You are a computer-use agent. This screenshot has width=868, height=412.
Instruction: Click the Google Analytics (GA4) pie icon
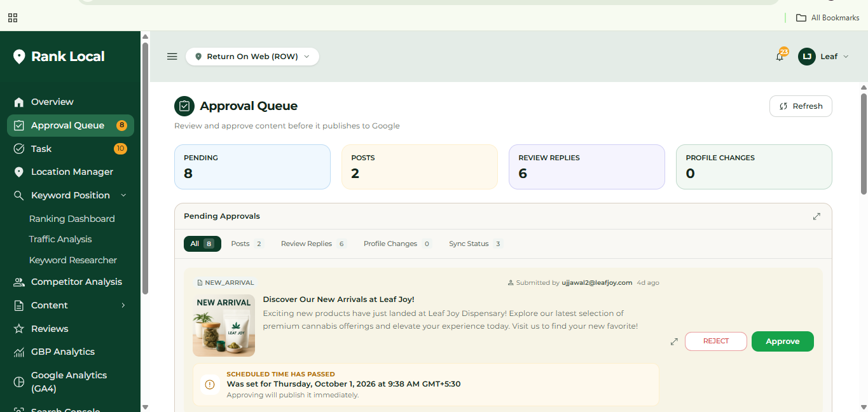point(19,382)
